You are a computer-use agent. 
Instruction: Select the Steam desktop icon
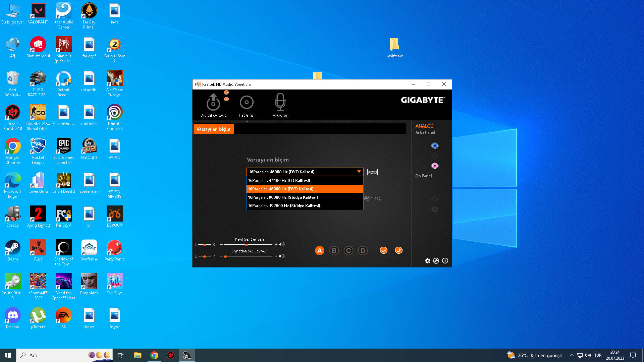tap(13, 251)
